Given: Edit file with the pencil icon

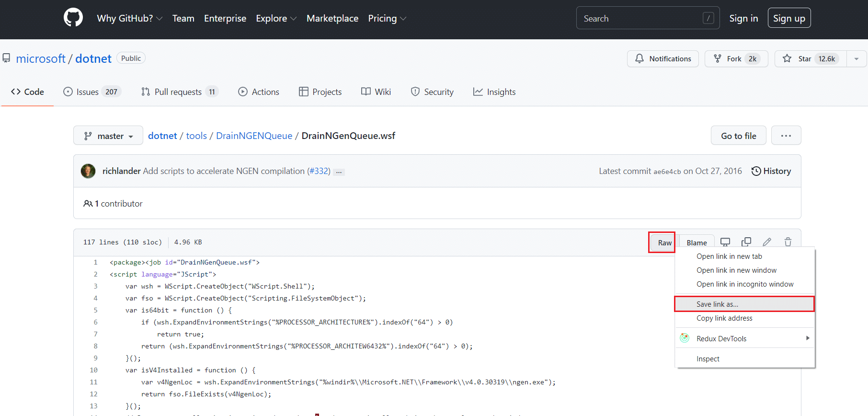Looking at the screenshot, I should pos(767,242).
